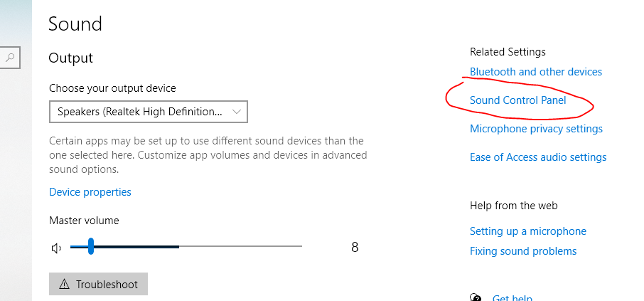Click the search magnifier icon at left edge
Viewport: 644px width, 301px height.
click(11, 56)
